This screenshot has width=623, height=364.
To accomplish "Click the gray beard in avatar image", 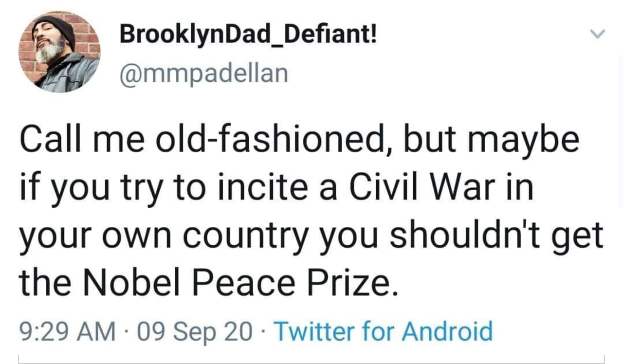I will (50, 52).
